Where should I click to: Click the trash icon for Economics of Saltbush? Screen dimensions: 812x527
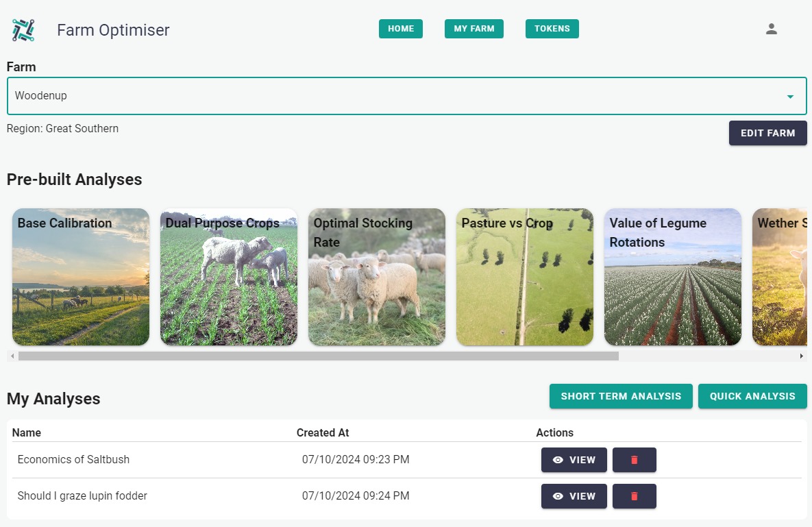coord(634,460)
